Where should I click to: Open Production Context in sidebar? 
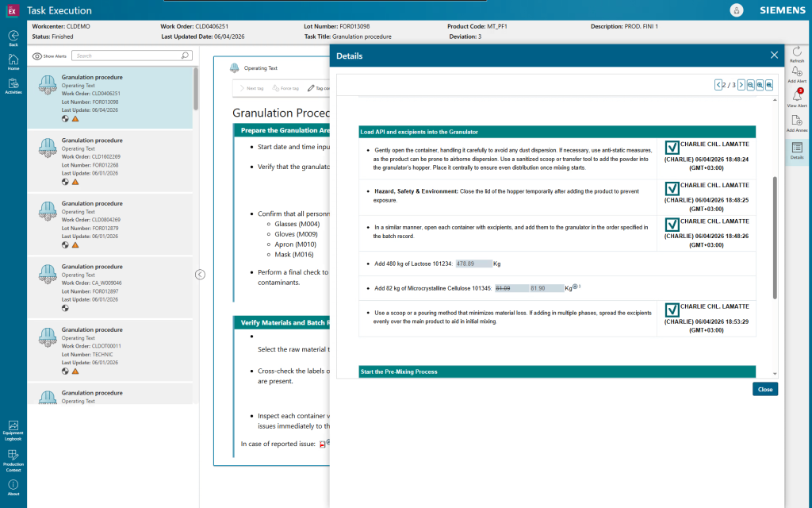(13, 460)
